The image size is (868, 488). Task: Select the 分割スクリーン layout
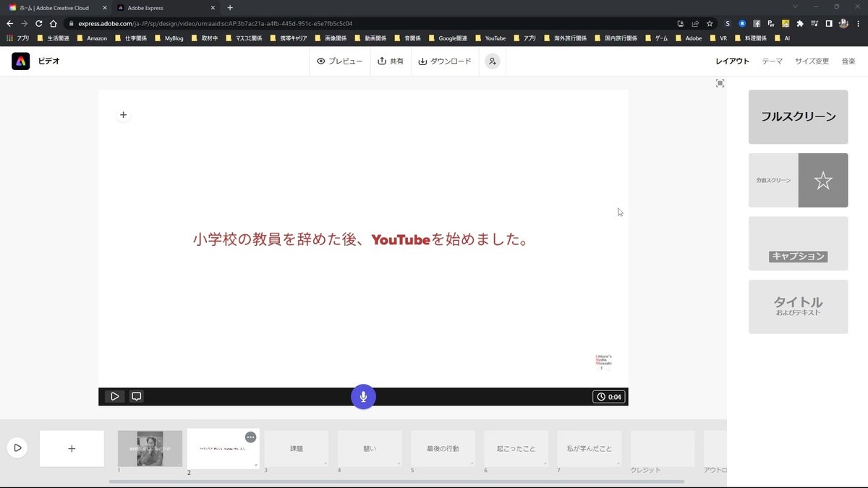click(x=798, y=180)
